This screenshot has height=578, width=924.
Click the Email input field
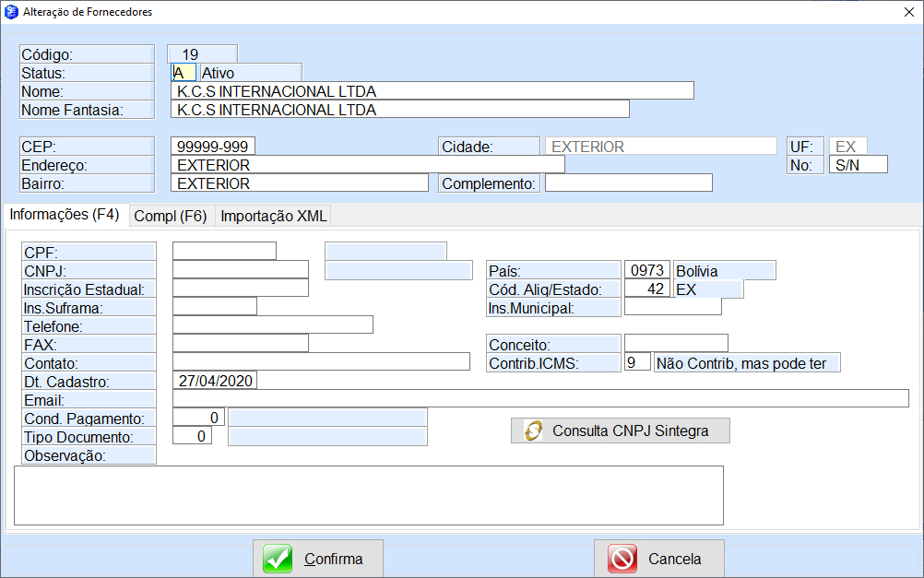tap(539, 398)
